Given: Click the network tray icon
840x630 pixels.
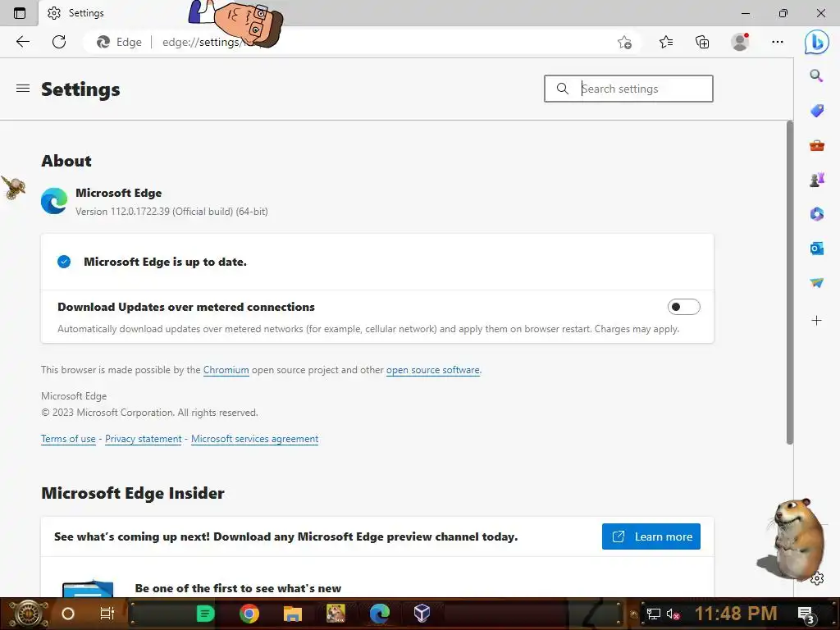Looking at the screenshot, I should point(654,614).
